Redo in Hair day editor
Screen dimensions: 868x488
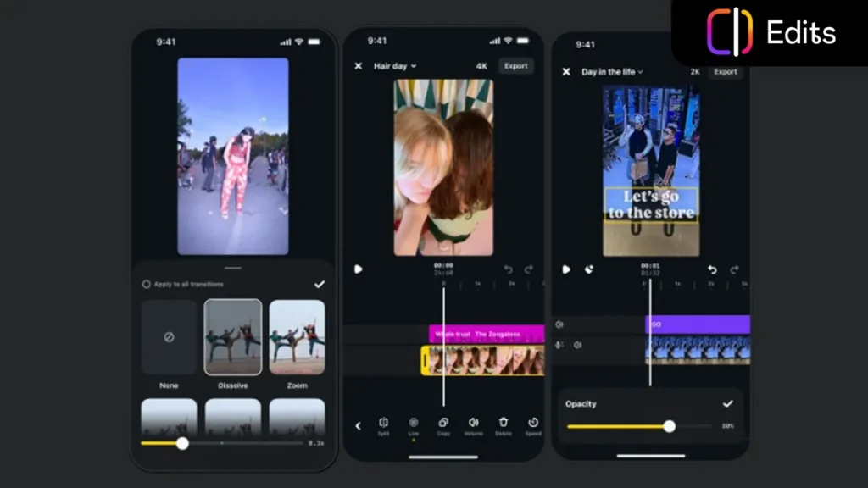tap(529, 269)
